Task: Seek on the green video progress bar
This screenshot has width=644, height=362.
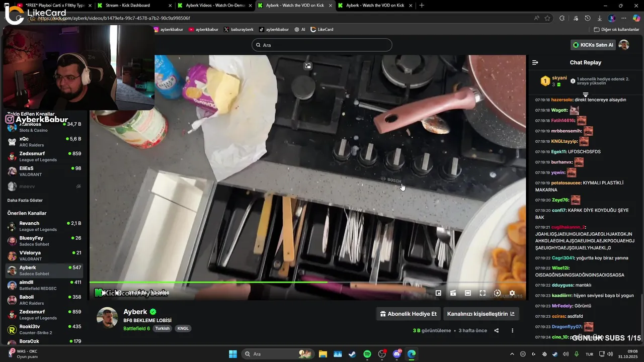Action: [308, 282]
